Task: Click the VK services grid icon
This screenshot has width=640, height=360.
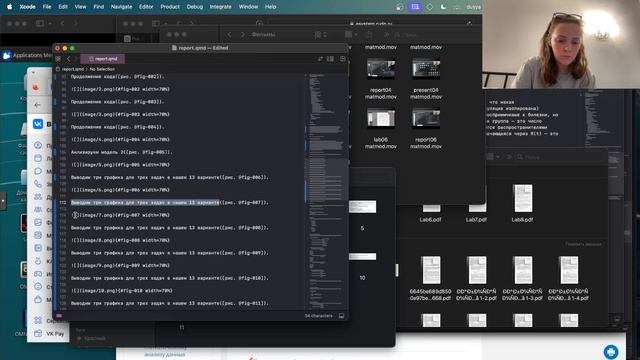Action: [x=38, y=320]
